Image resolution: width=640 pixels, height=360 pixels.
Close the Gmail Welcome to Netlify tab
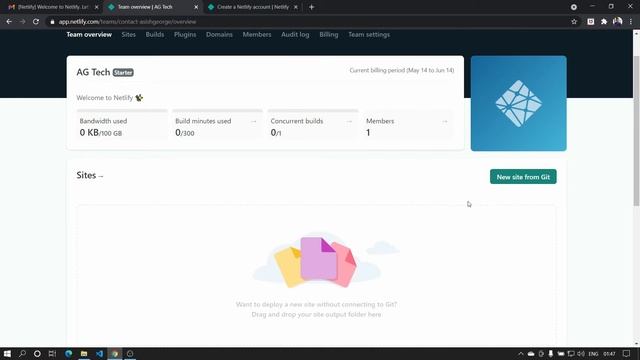click(x=96, y=7)
